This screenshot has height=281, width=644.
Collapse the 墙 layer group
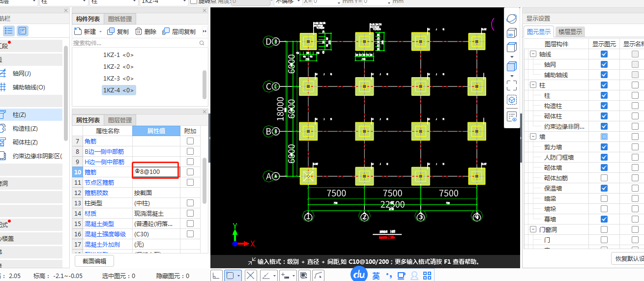(x=533, y=137)
